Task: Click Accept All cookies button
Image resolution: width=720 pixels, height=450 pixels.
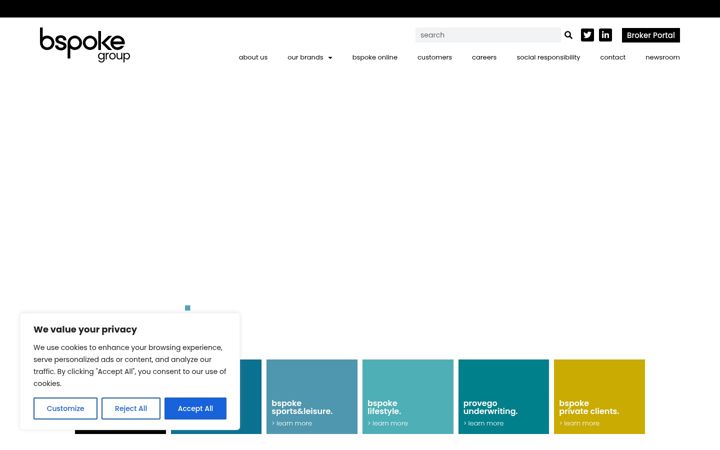Action: pos(195,408)
